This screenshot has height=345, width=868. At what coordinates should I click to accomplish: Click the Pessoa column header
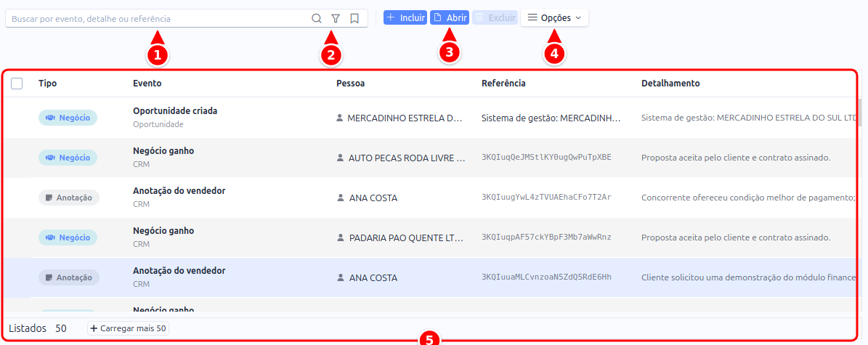coord(350,83)
